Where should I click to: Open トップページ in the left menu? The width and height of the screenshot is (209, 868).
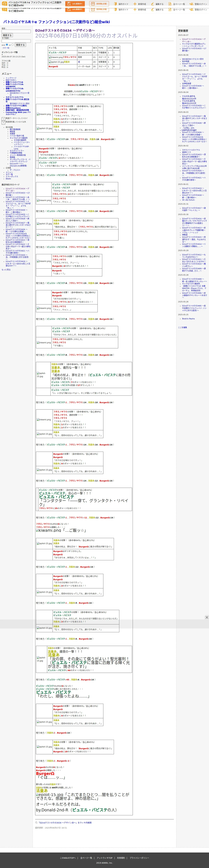pyautogui.click(x=11, y=78)
